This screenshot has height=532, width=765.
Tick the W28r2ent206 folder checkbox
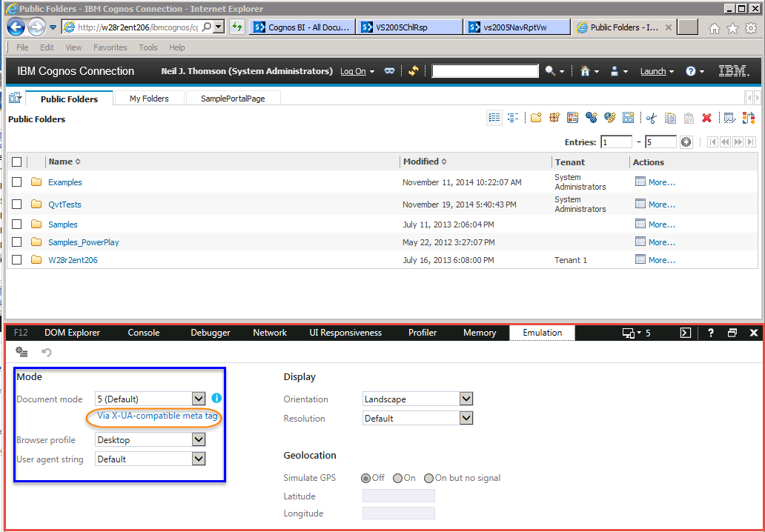click(16, 260)
